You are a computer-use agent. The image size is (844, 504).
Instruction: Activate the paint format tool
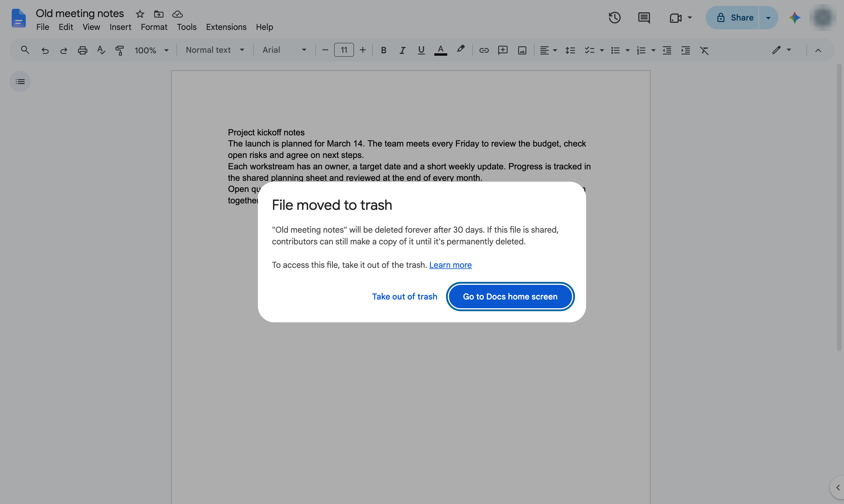[x=120, y=50]
